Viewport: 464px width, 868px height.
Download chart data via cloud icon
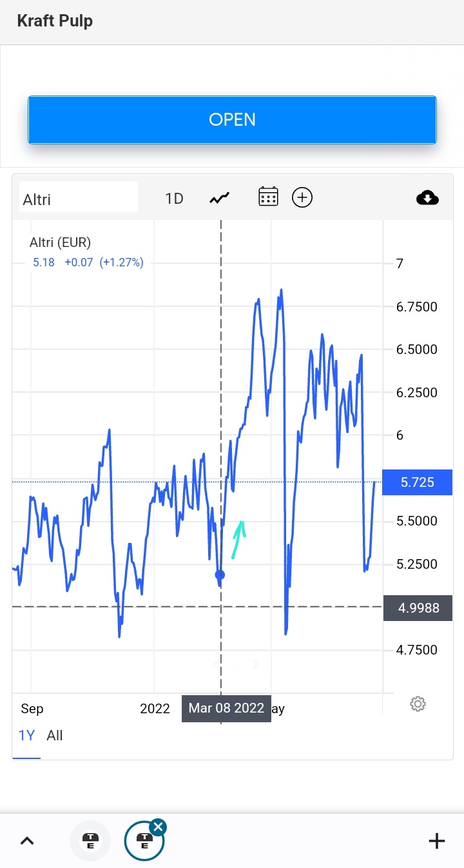point(427,198)
